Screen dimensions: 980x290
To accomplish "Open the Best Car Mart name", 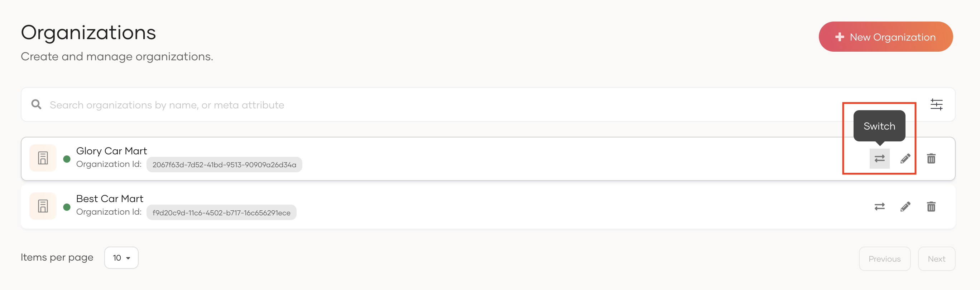I will coord(110,198).
